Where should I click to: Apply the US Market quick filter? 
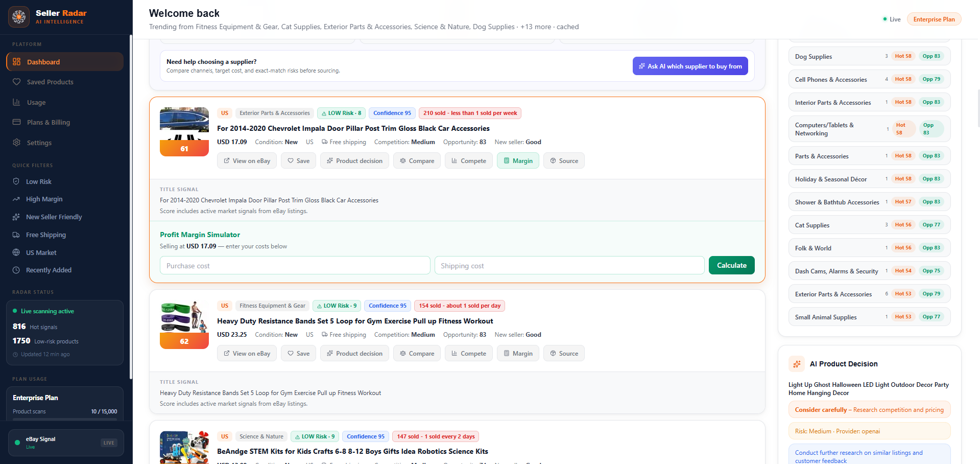tap(65, 252)
